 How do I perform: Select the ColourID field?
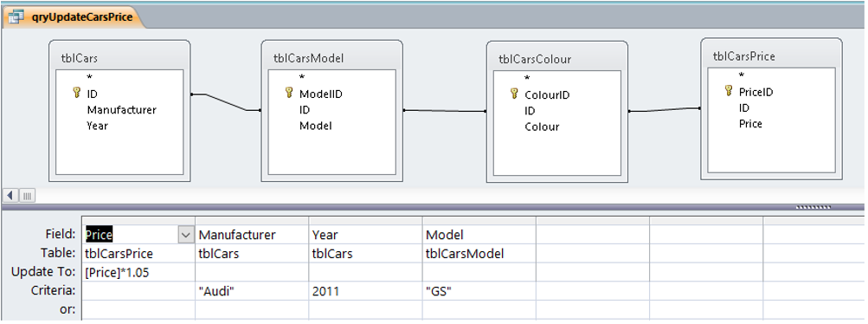(547, 94)
